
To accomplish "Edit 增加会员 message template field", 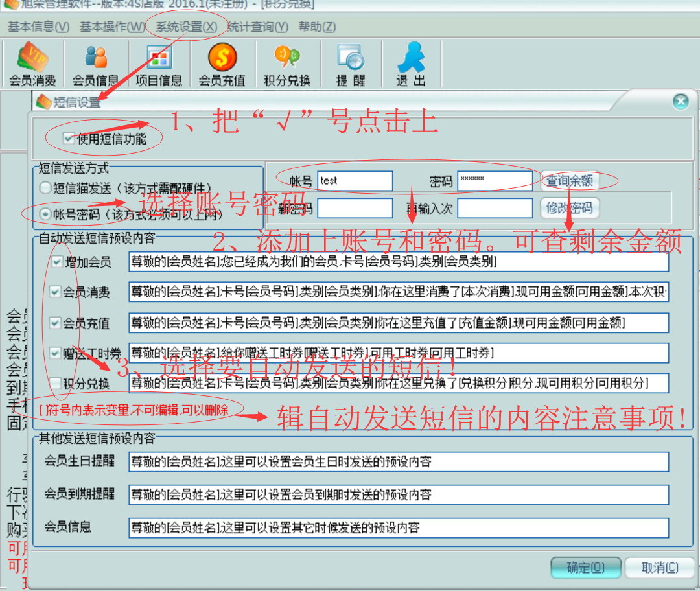I will tap(399, 262).
